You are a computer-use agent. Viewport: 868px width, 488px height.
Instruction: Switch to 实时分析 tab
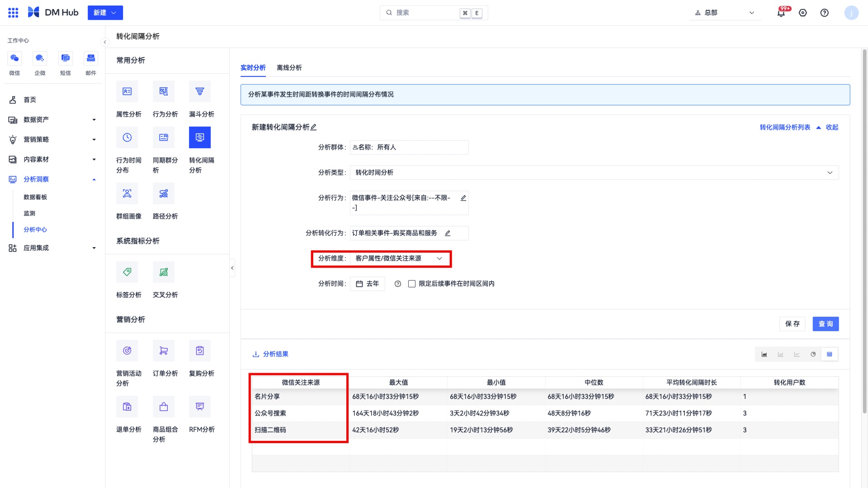(x=253, y=68)
